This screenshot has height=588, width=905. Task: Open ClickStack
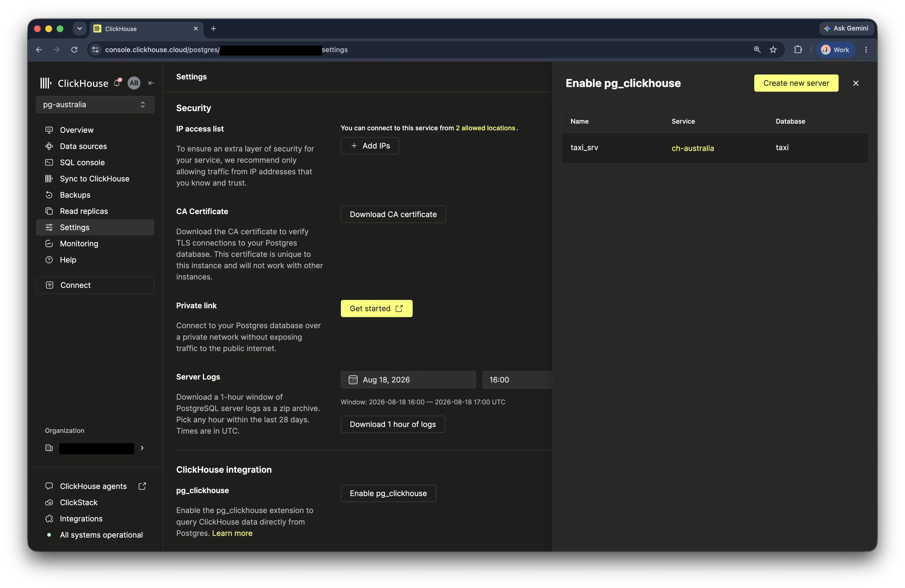click(x=79, y=502)
